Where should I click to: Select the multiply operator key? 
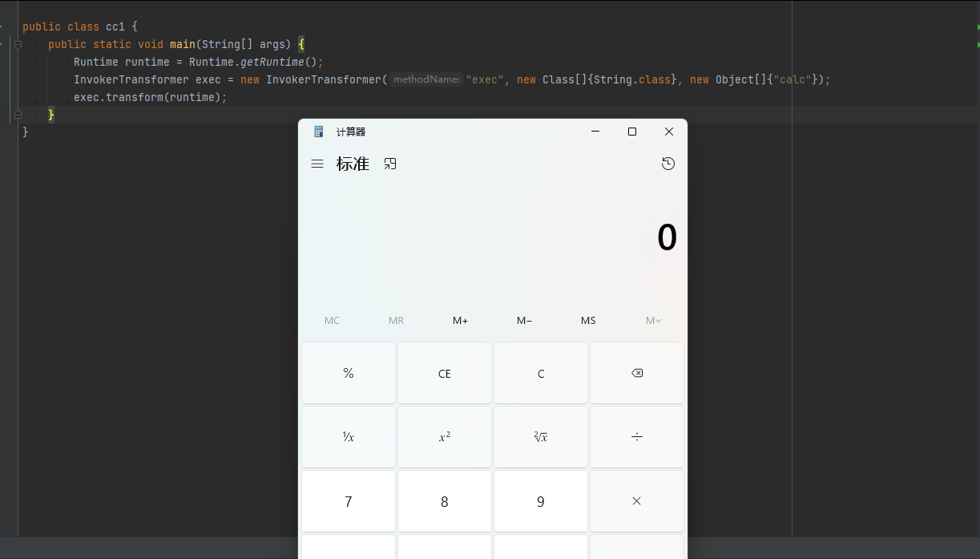tap(637, 501)
